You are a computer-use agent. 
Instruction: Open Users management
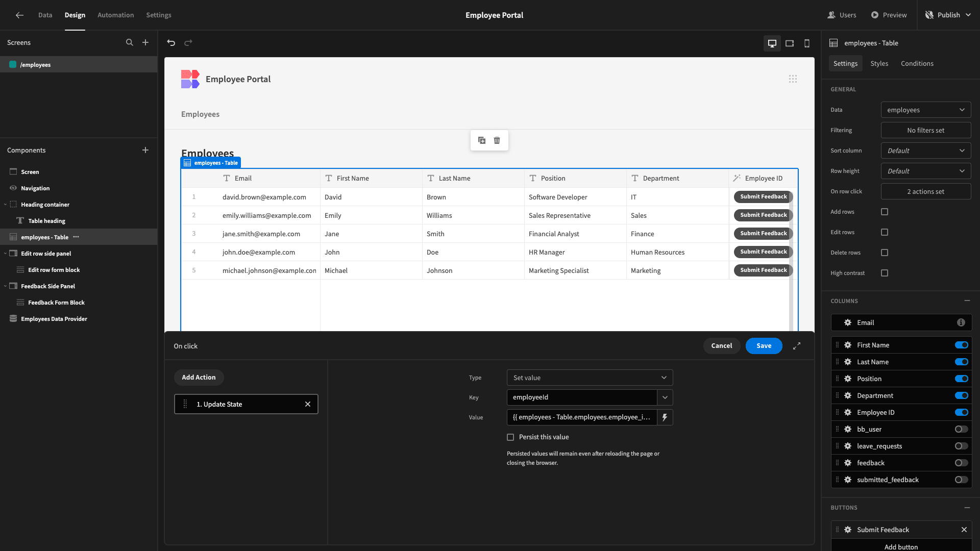point(842,15)
